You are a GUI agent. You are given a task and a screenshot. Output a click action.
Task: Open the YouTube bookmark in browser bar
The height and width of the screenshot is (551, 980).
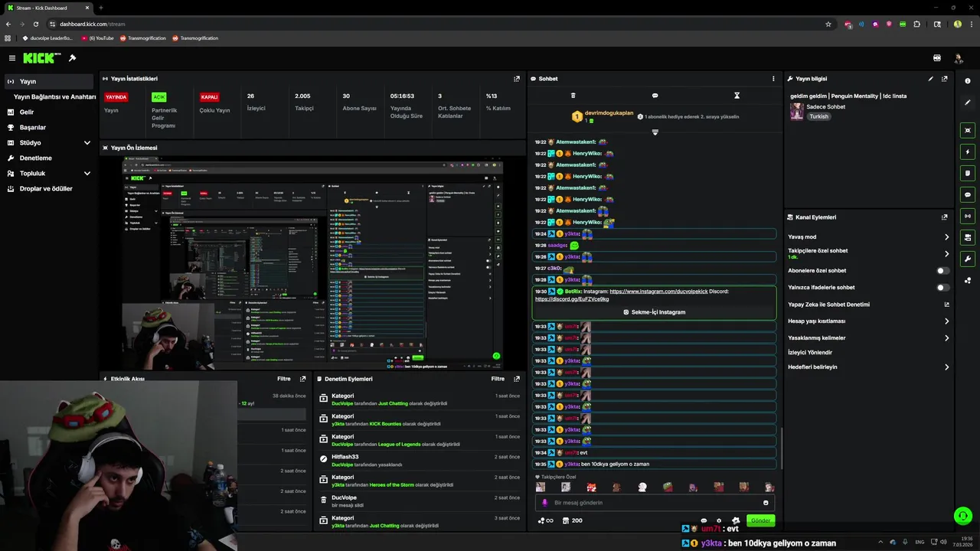97,37
